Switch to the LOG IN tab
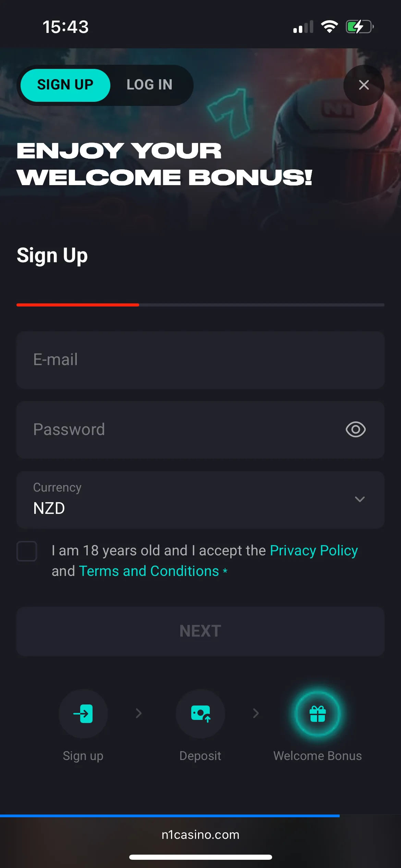 pos(149,85)
